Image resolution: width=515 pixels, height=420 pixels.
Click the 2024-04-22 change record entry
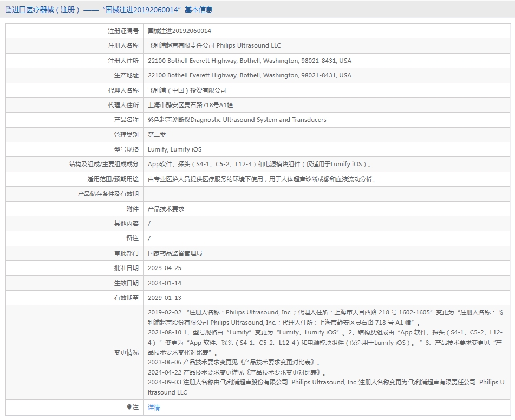coord(237,372)
